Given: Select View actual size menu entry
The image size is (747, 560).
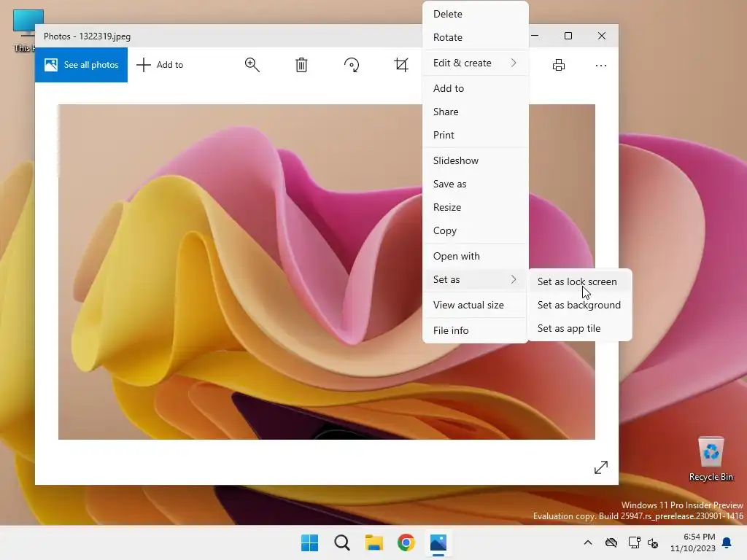Looking at the screenshot, I should pos(475,306).
